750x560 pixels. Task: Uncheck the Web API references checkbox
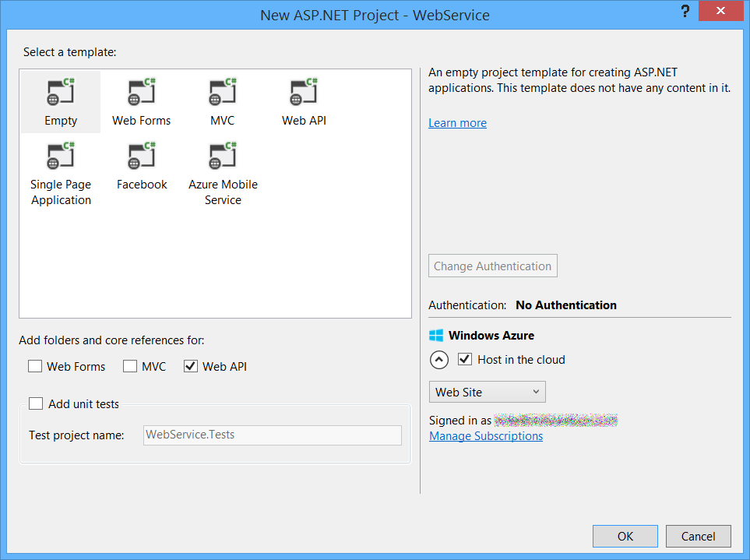click(191, 366)
